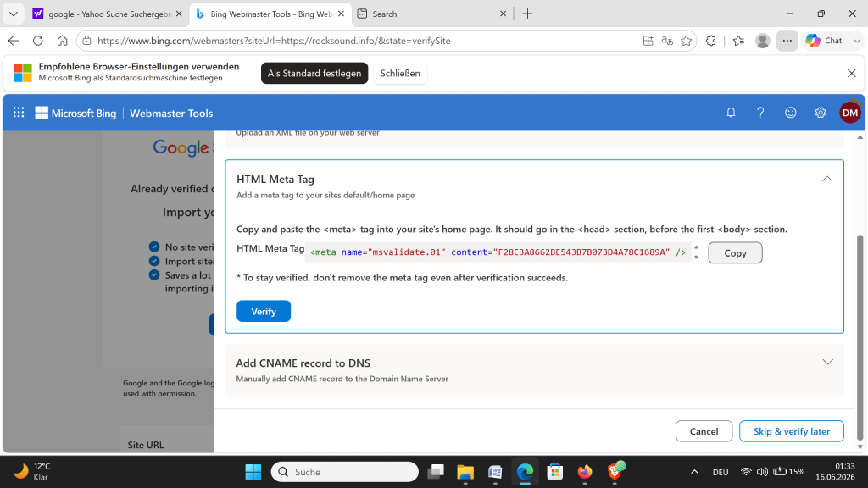Viewport: 868px width, 488px height.
Task: Close the Search tab
Action: click(x=504, y=14)
